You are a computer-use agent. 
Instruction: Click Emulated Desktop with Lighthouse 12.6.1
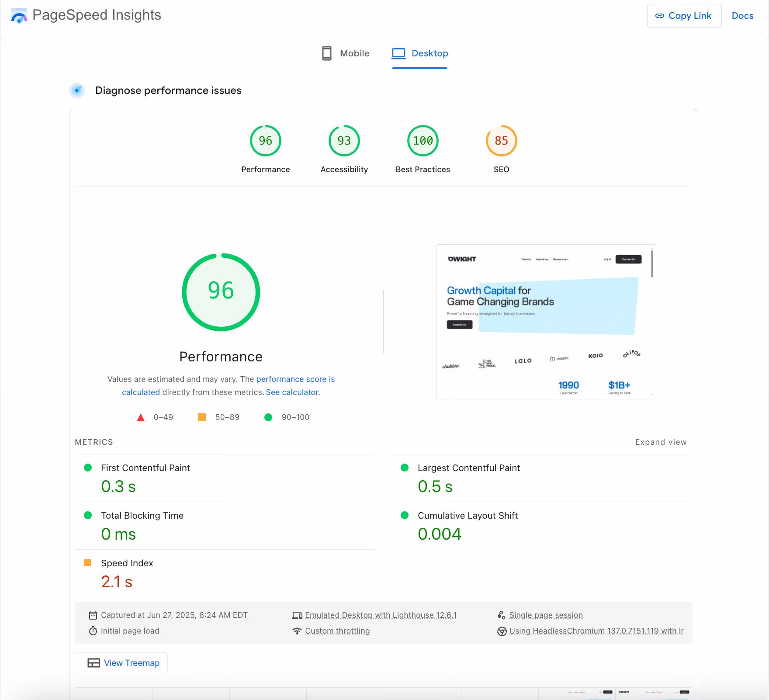click(381, 615)
